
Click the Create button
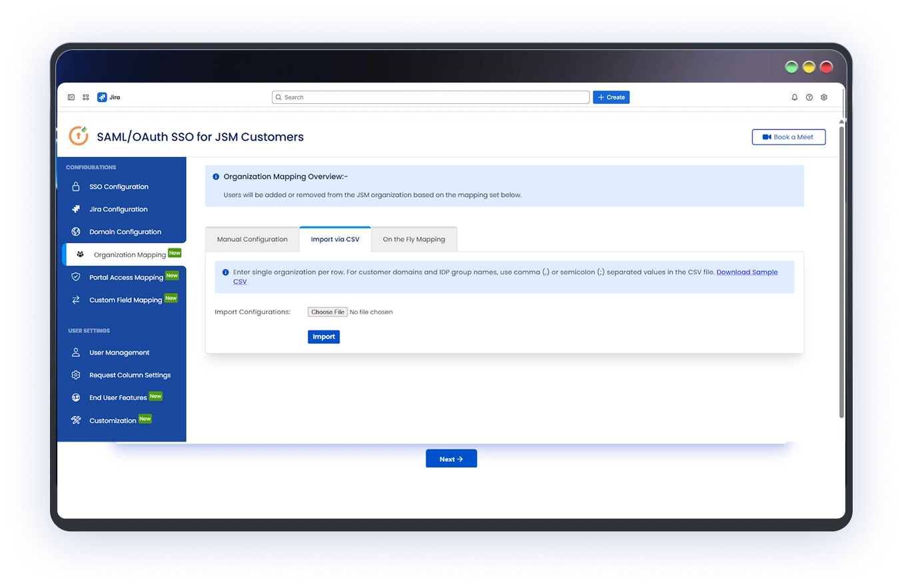pos(611,97)
